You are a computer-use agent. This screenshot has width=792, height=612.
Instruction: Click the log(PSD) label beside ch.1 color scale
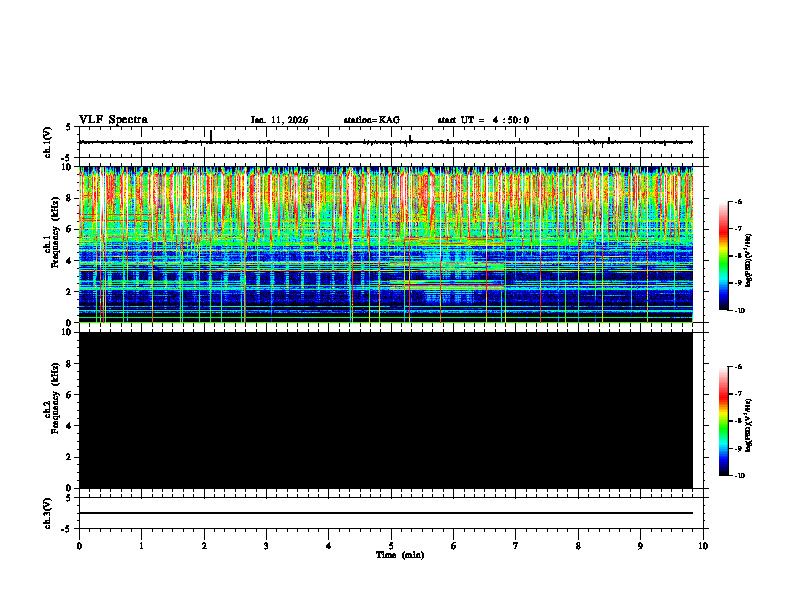tap(749, 261)
